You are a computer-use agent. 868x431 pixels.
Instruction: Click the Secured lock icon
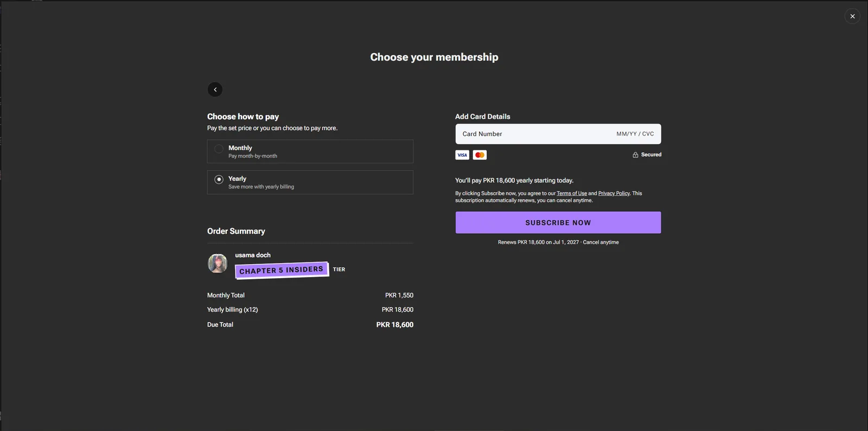point(635,155)
